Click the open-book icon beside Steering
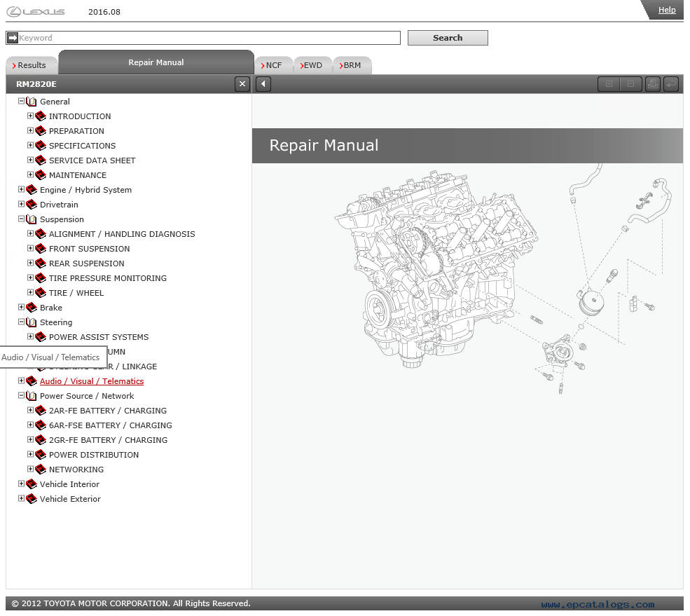The image size is (690, 616). click(32, 322)
